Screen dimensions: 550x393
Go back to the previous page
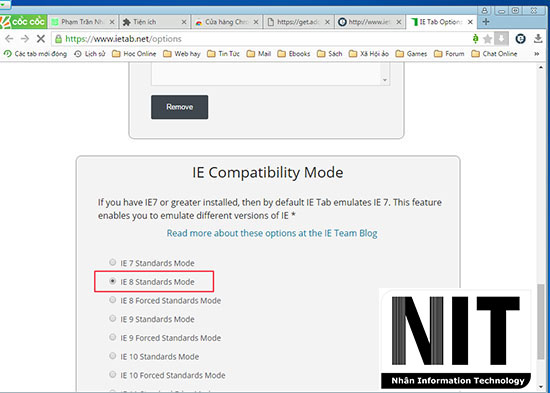9,39
